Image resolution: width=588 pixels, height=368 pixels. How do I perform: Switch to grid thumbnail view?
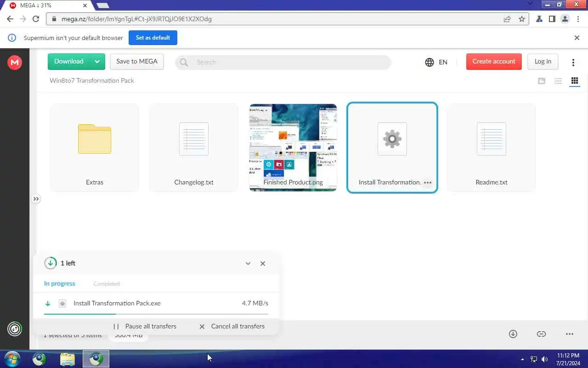575,81
